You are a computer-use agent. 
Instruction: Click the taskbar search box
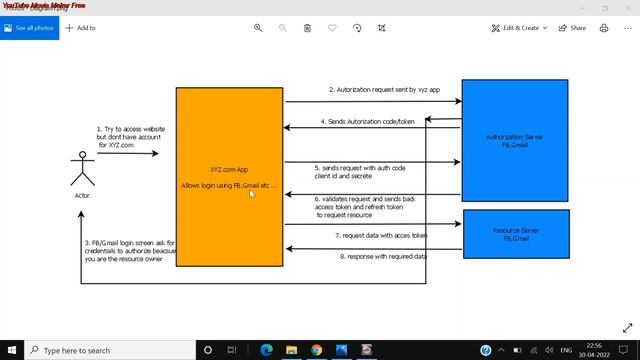pyautogui.click(x=110, y=350)
